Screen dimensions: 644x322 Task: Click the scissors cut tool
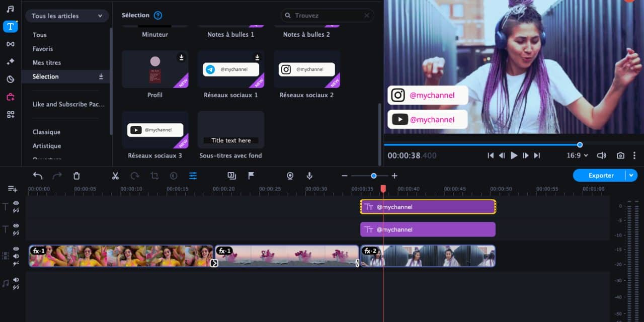point(115,176)
